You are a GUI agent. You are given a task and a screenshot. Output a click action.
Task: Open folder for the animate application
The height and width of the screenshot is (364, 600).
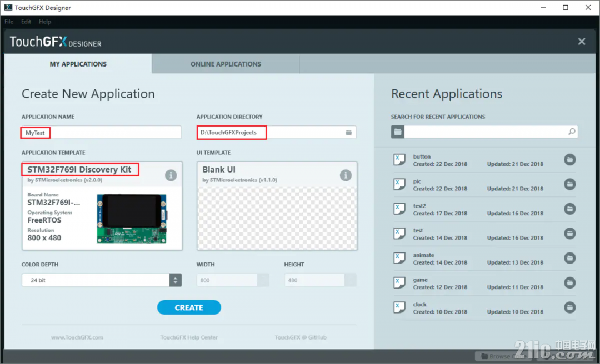tap(569, 258)
